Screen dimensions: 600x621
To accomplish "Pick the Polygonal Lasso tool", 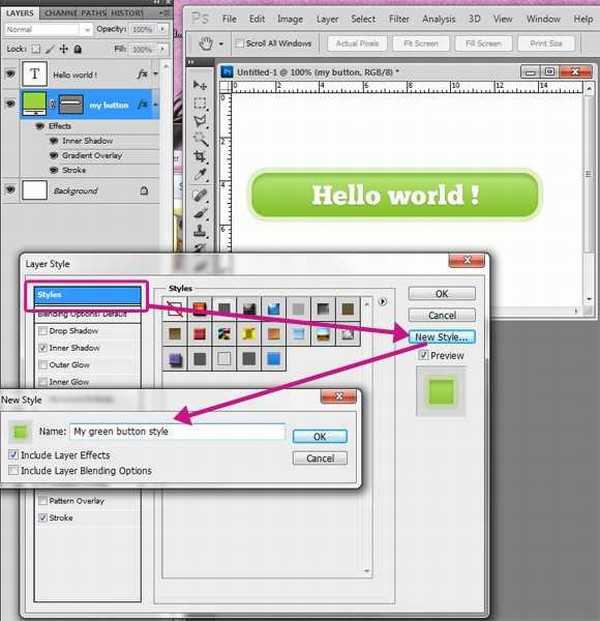I will click(x=201, y=121).
